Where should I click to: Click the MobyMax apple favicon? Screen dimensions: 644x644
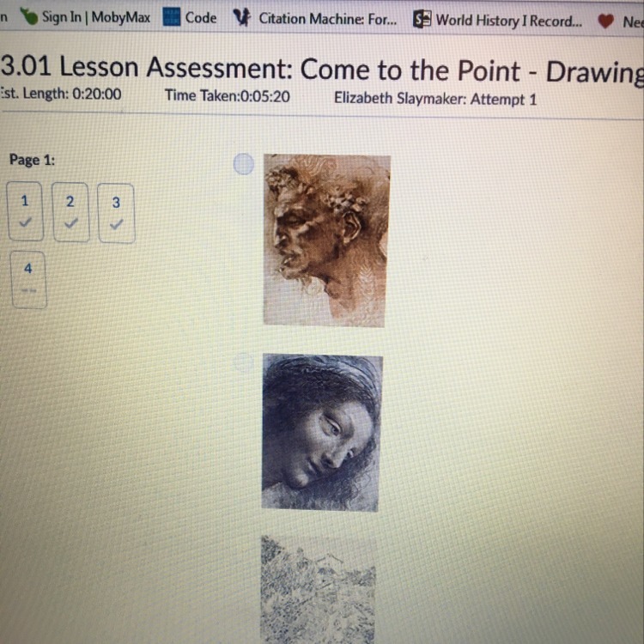[29, 16]
